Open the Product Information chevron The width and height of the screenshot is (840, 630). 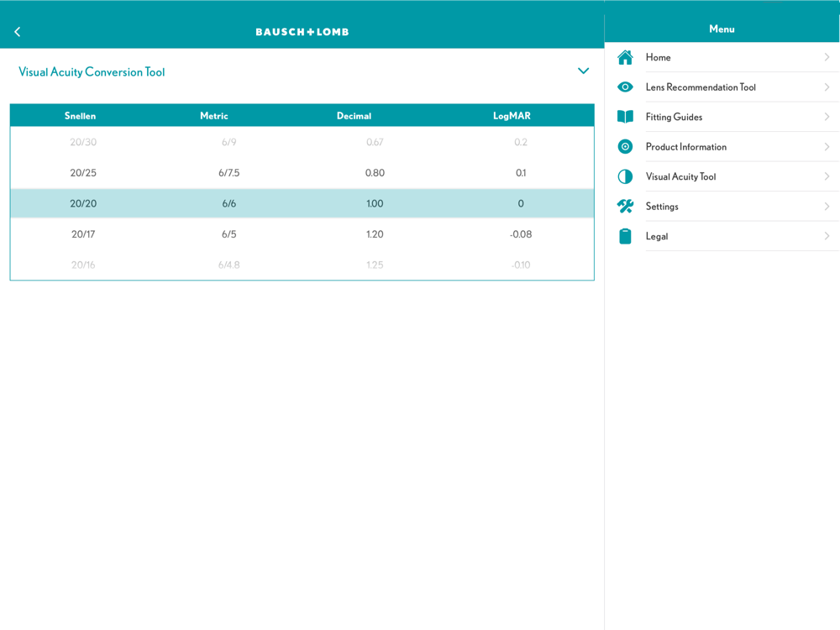[x=827, y=146]
